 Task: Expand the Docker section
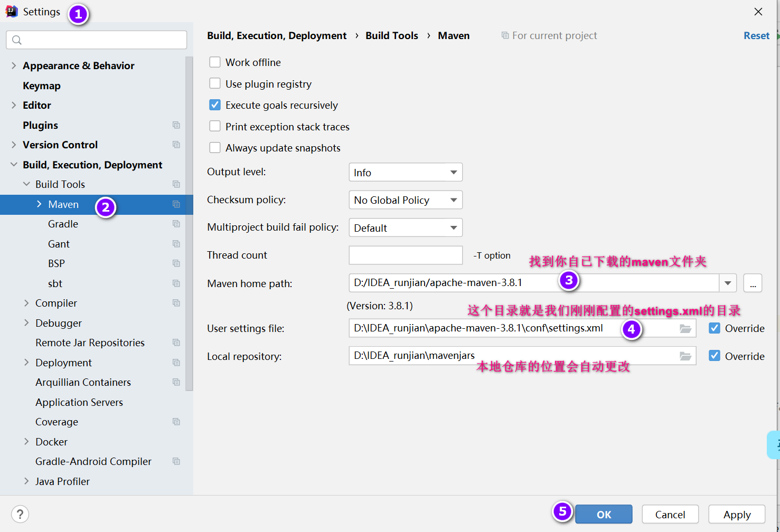(26, 442)
